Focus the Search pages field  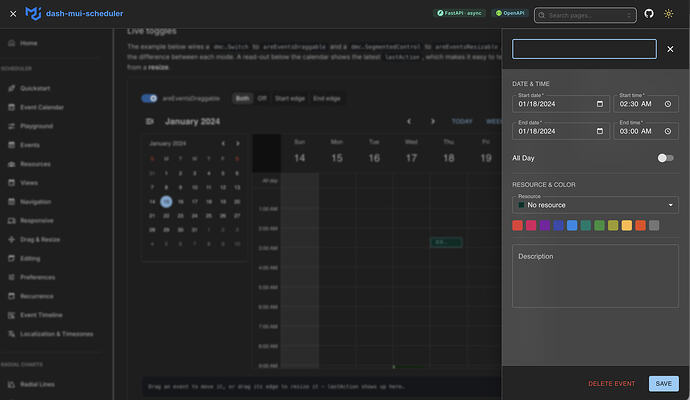585,15
